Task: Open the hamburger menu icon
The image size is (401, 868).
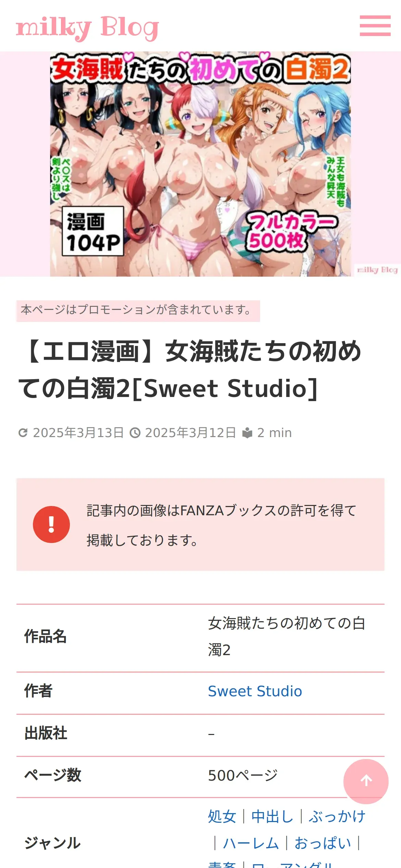Action: pos(375,26)
